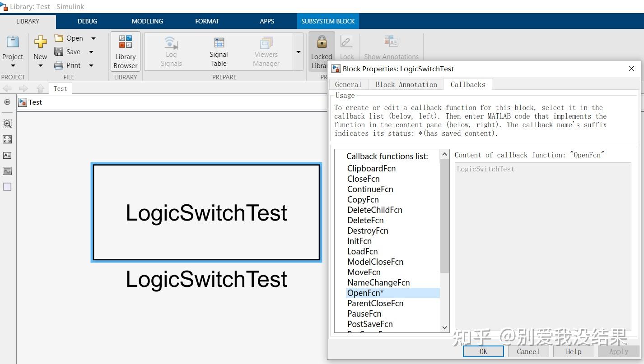
Task: Click the Save disk icon
Action: tap(59, 51)
